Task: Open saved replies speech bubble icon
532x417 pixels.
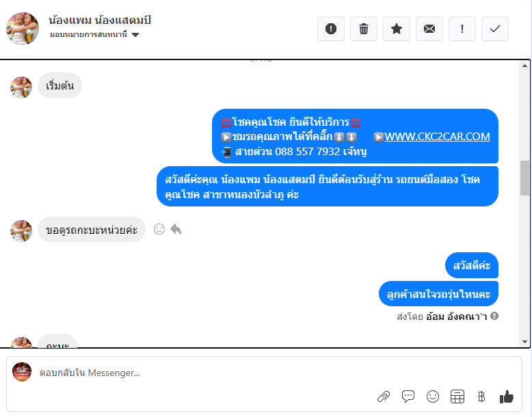Action: tap(408, 396)
